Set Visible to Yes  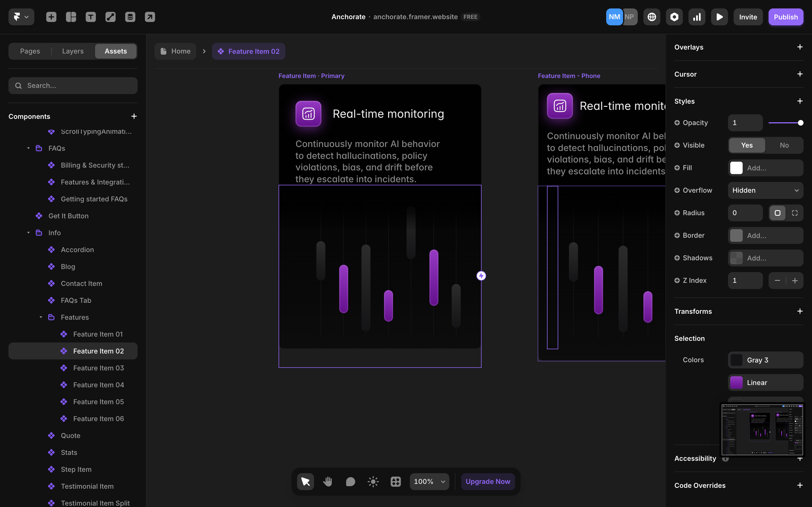(x=747, y=145)
